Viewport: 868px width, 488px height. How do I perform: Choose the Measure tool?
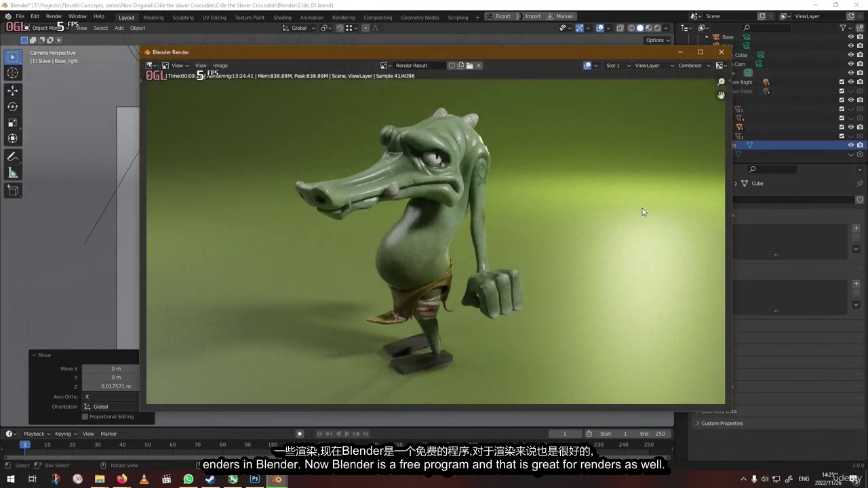coord(12,173)
